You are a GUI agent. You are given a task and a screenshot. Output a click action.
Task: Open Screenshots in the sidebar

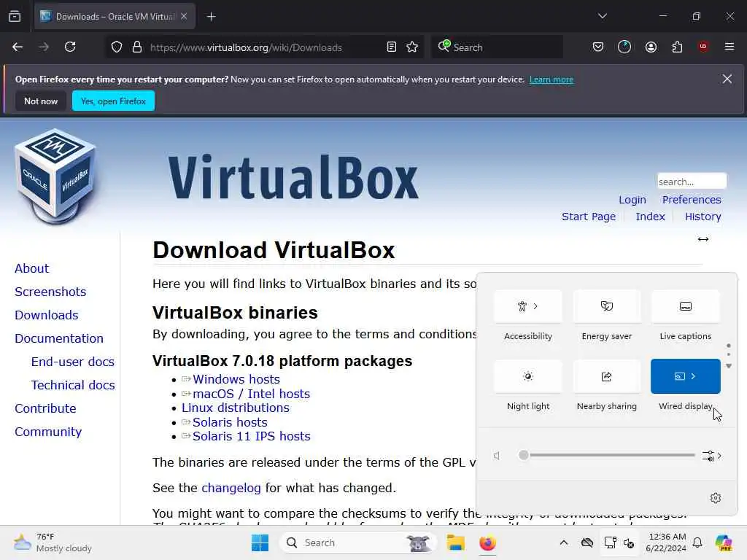point(50,292)
